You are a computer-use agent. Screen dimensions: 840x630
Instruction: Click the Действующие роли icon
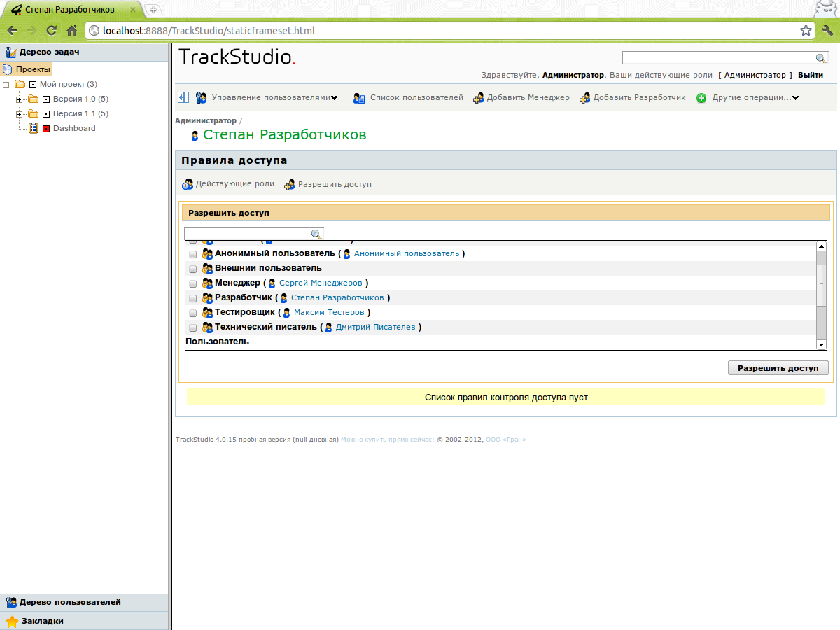[188, 185]
